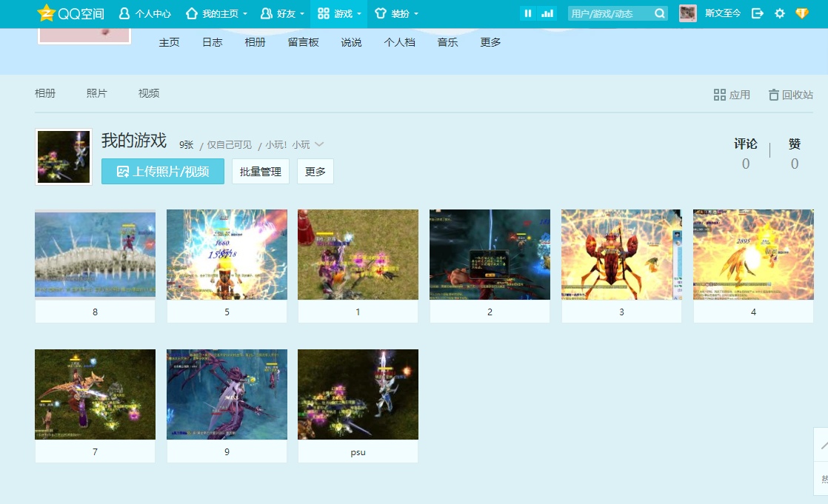Viewport: 828px width, 504px height.
Task: Switch to the 视频 tab
Action: click(148, 93)
